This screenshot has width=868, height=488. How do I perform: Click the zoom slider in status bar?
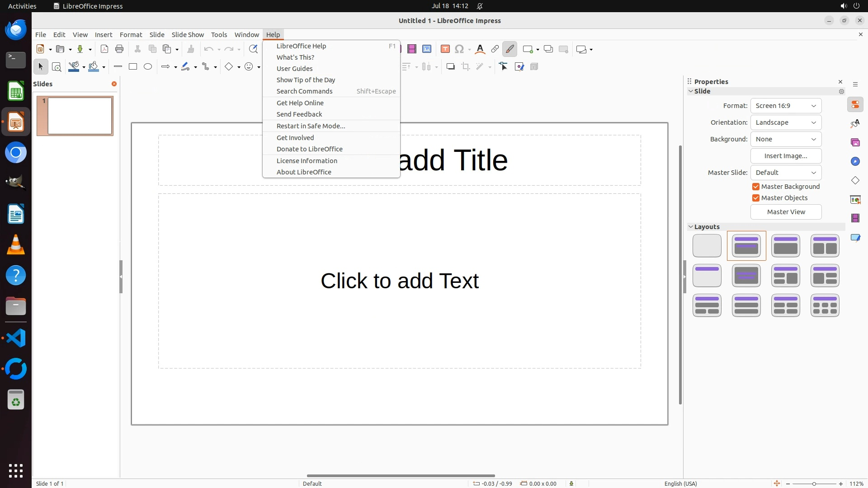click(x=814, y=484)
